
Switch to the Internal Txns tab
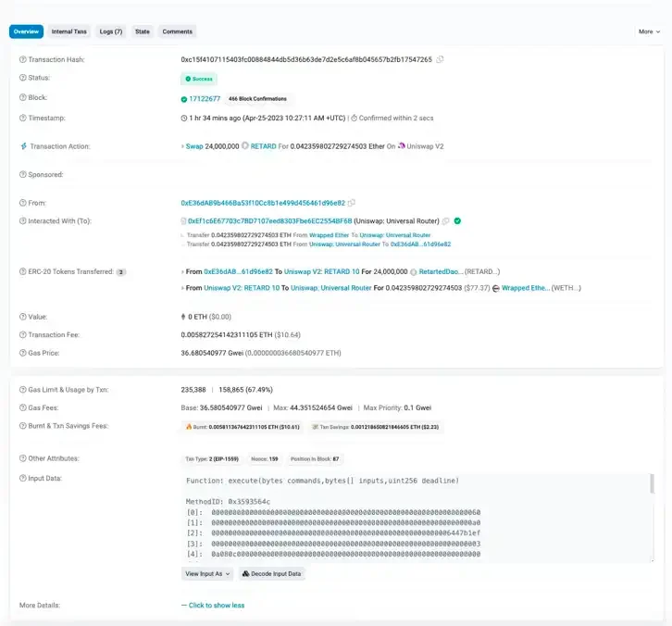[x=68, y=31]
